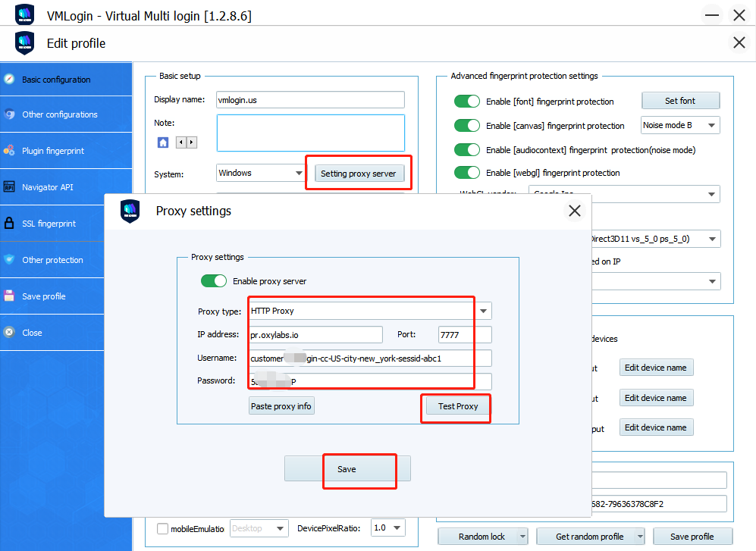The width and height of the screenshot is (756, 551).
Task: Click the left arrow under Note
Action: (180, 142)
